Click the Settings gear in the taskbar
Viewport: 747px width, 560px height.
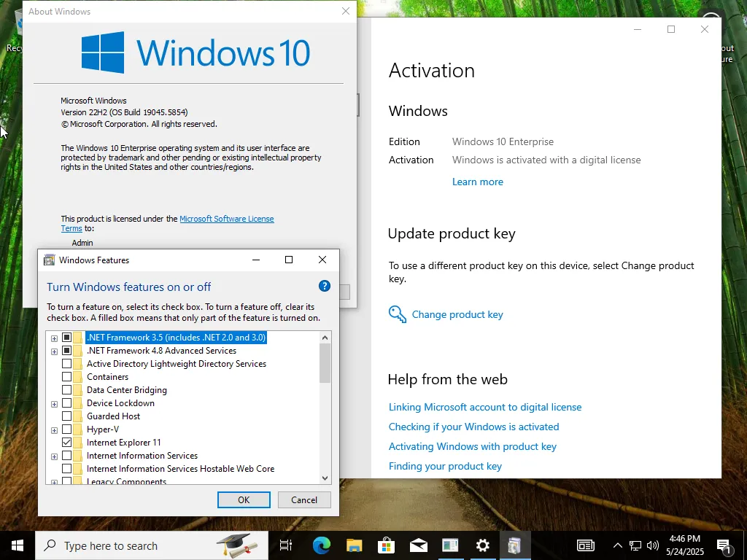pos(483,545)
